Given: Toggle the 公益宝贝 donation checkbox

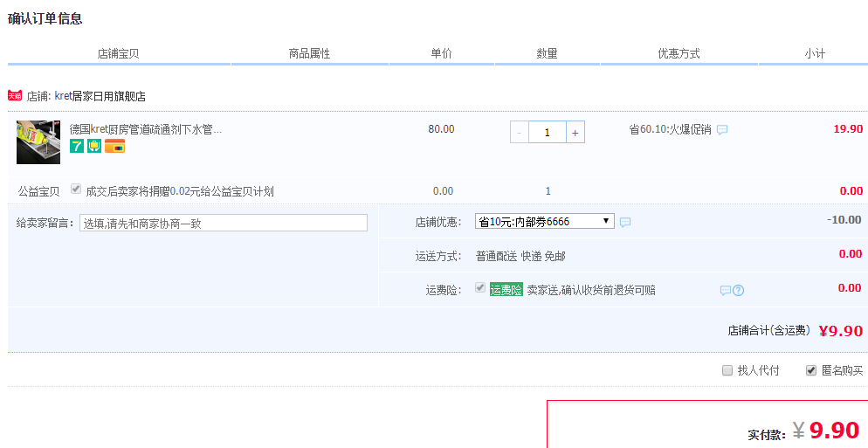Looking at the screenshot, I should click(76, 189).
